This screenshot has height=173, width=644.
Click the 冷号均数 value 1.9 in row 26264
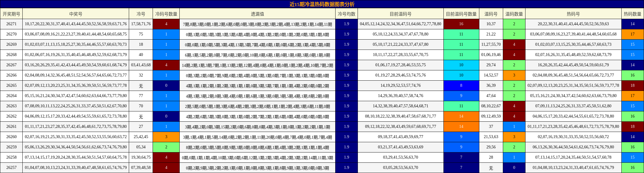(346, 96)
